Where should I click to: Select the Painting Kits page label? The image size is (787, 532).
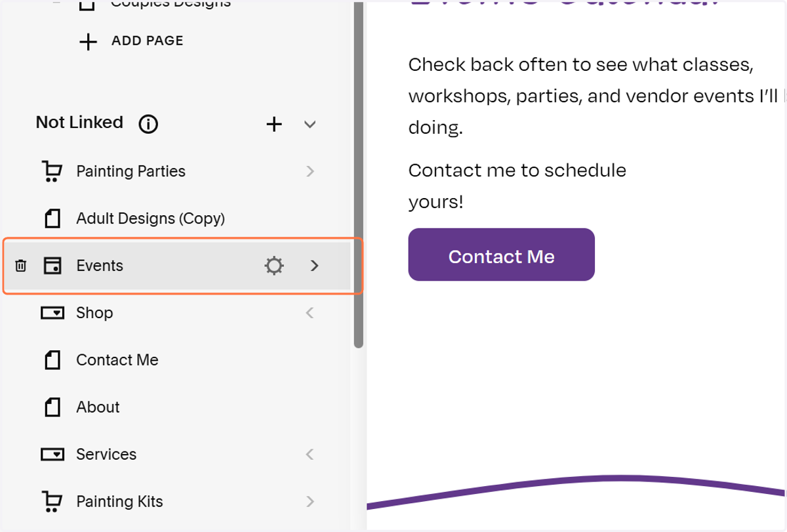[119, 502]
